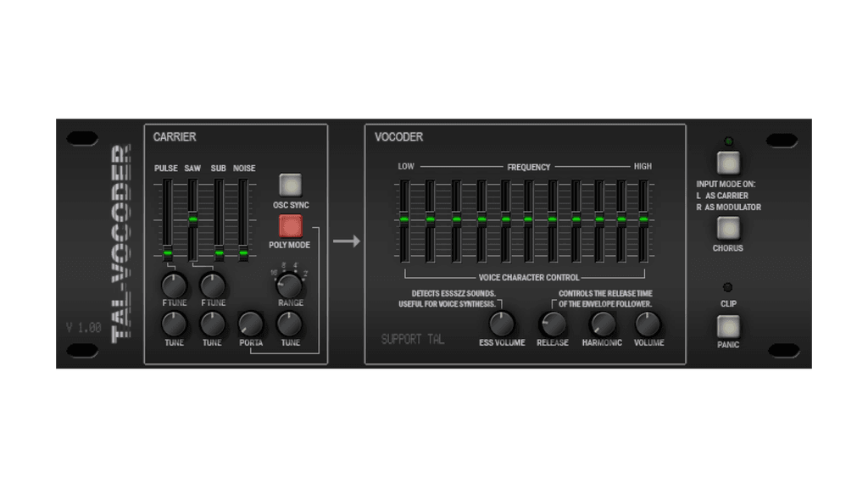Click the lowest frequency band slider
The image size is (868, 488).
(x=404, y=219)
